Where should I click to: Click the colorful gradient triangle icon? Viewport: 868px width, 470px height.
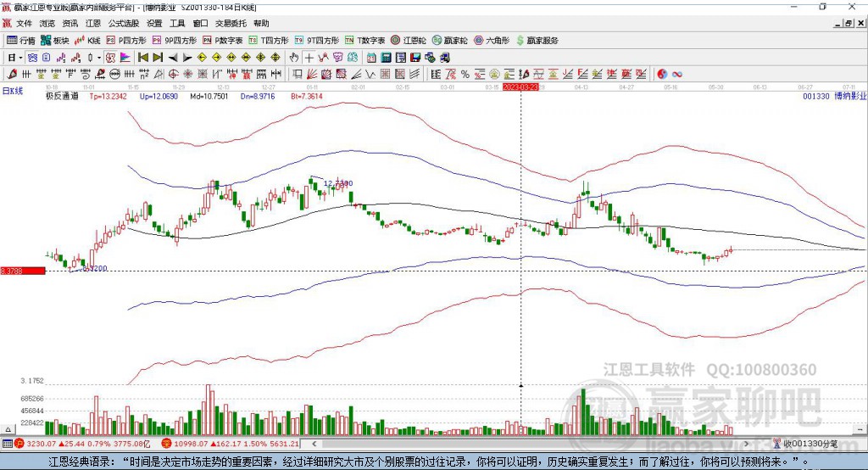pyautogui.click(x=125, y=58)
